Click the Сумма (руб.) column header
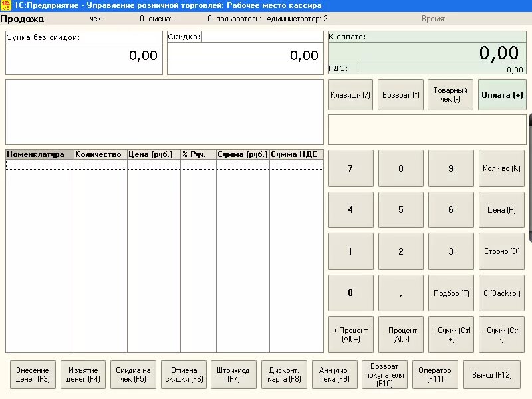The height and width of the screenshot is (399, 532). point(243,154)
